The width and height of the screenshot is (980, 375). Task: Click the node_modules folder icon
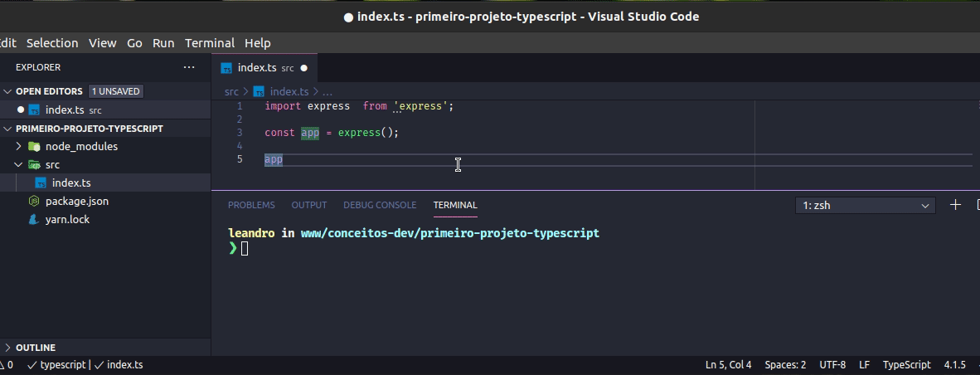tap(34, 146)
